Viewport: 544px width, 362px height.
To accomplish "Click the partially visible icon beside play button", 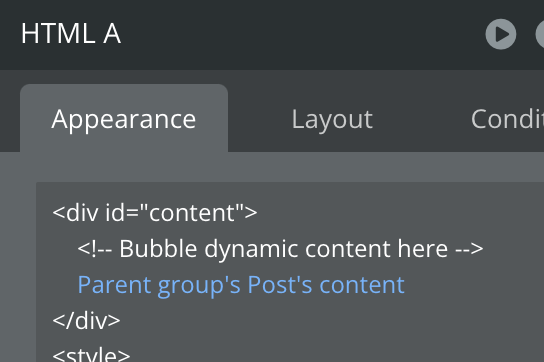I will (x=540, y=34).
